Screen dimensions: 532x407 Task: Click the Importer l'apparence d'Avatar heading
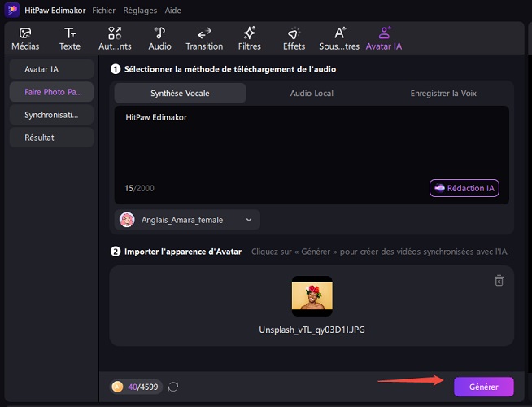tap(183, 252)
